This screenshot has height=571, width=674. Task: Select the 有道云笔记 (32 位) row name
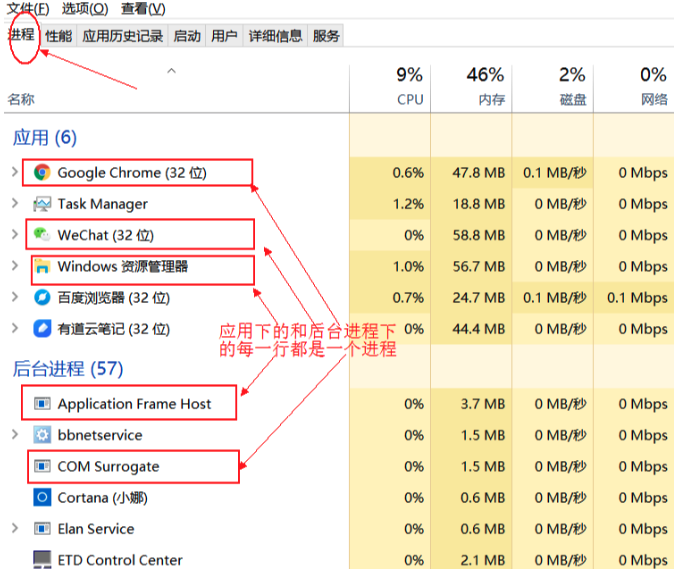pos(113,329)
